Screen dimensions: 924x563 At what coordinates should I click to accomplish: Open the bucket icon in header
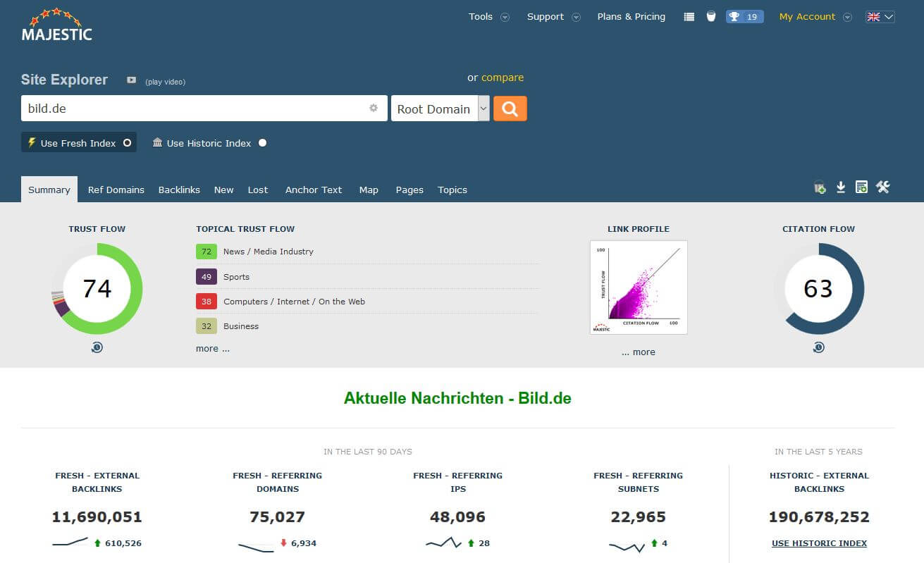(x=711, y=16)
